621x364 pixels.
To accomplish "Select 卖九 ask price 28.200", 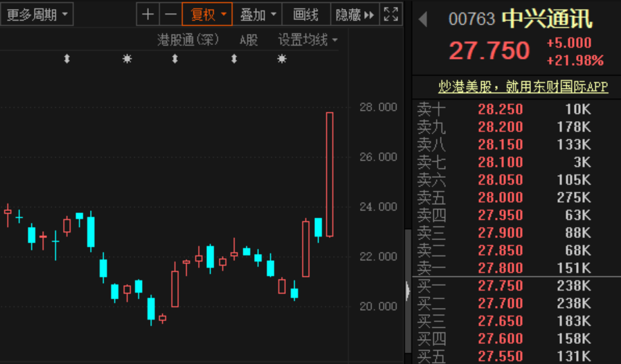I will click(x=501, y=127).
